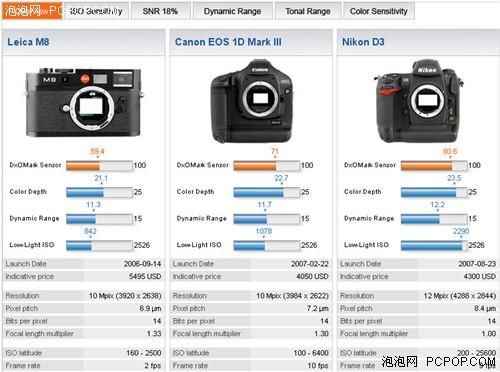Select the Leica score value 59.4
Image resolution: width=500 pixels, height=372 pixels.
click(x=97, y=151)
